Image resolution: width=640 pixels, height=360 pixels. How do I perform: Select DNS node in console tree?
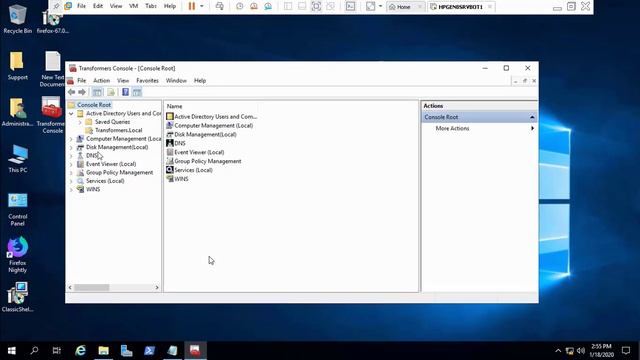pos(91,156)
